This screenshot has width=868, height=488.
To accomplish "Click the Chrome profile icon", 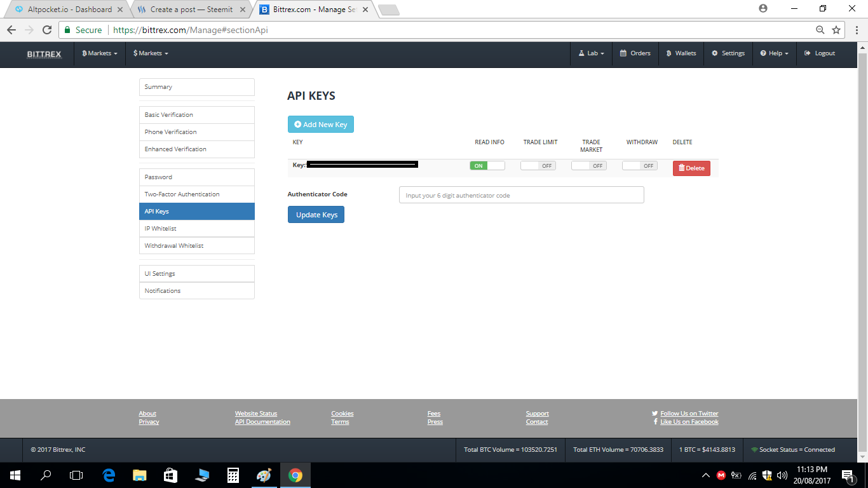I will pyautogui.click(x=763, y=8).
